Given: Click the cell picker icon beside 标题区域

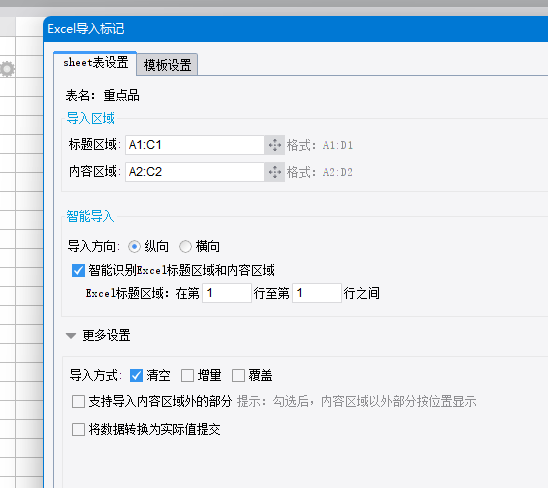Looking at the screenshot, I should [x=275, y=145].
